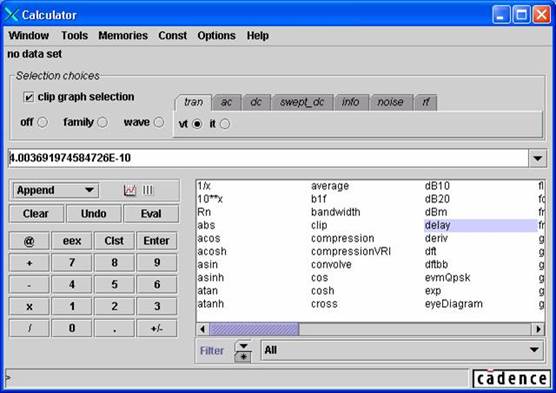
Task: Open the Append mode dropdown
Action: pos(56,190)
